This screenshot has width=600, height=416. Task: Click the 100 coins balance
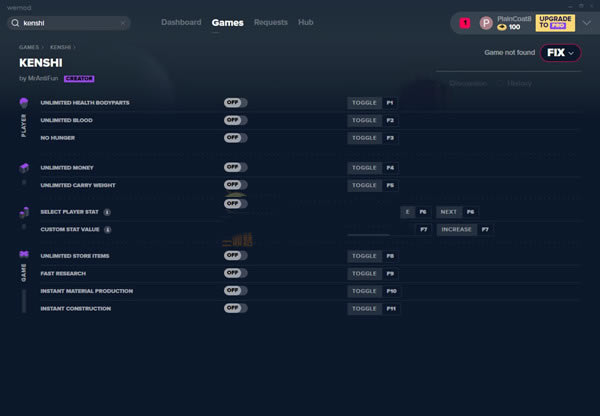pos(514,27)
